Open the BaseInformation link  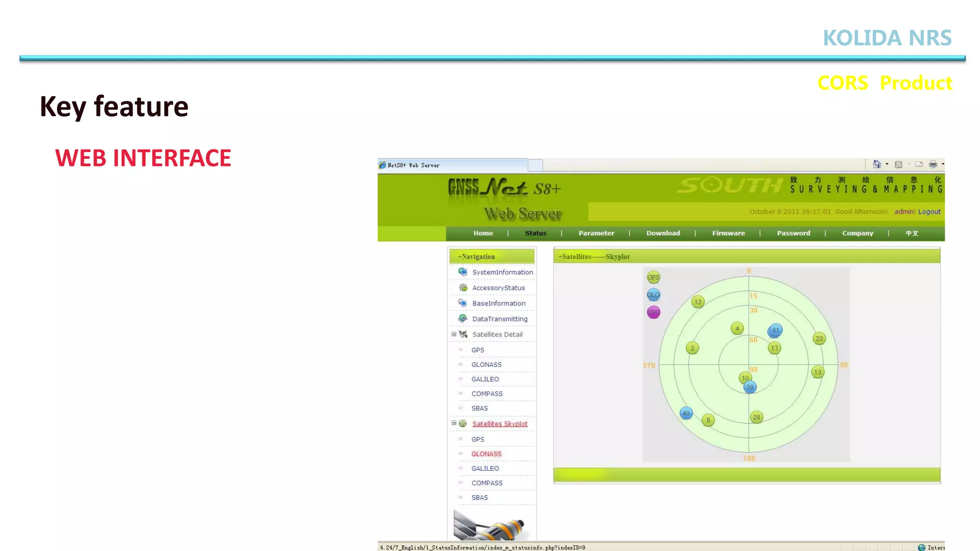[499, 303]
